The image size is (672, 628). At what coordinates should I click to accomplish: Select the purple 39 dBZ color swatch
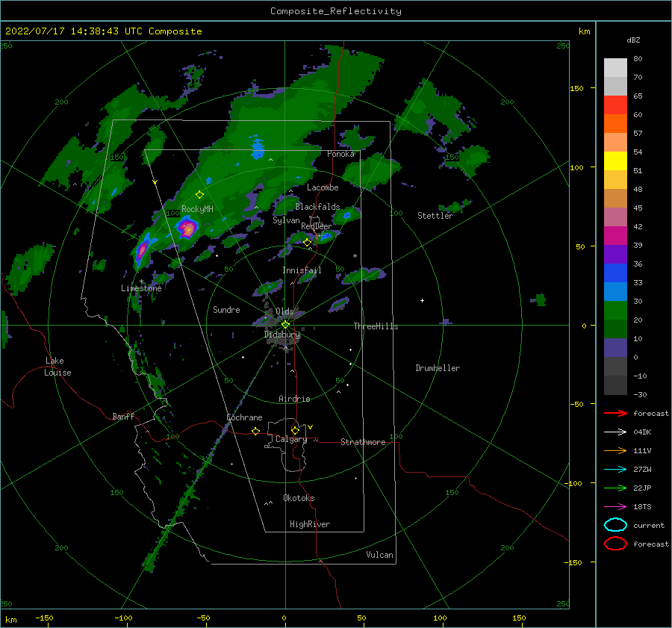(x=615, y=254)
